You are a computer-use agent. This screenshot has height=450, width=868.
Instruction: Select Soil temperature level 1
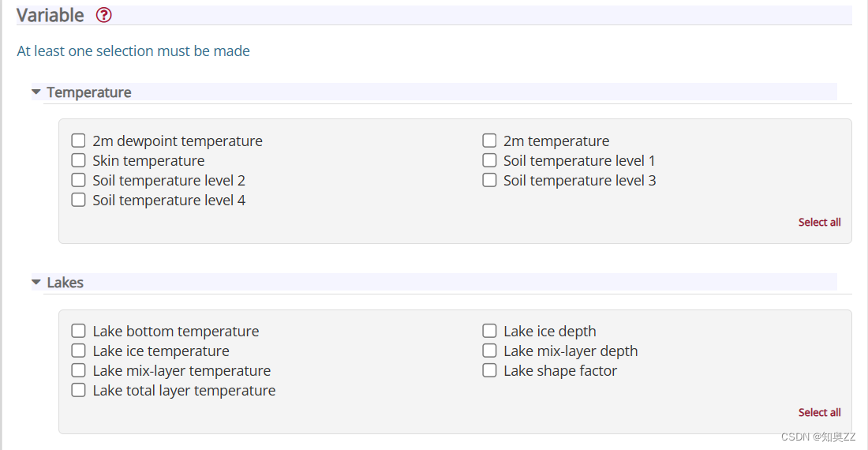pyautogui.click(x=489, y=161)
